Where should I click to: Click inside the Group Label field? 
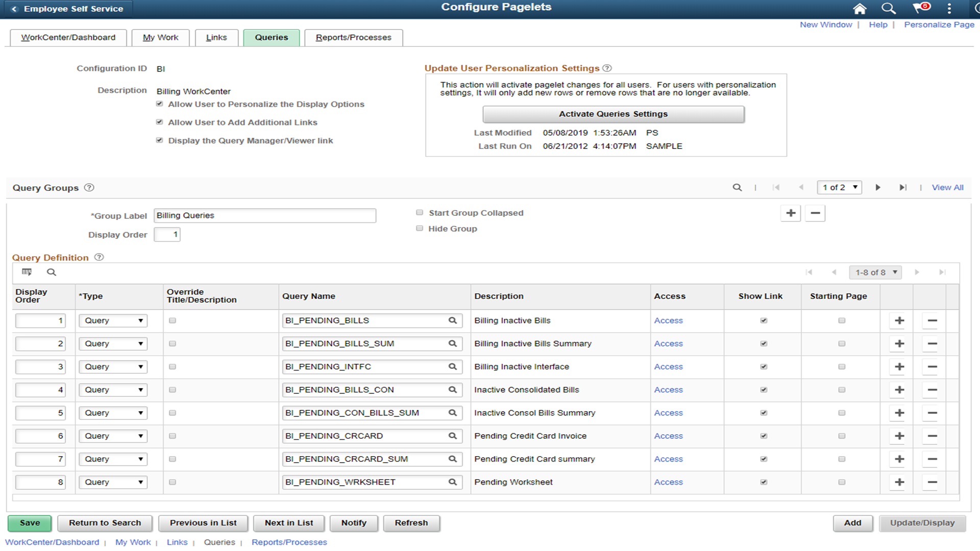click(264, 215)
